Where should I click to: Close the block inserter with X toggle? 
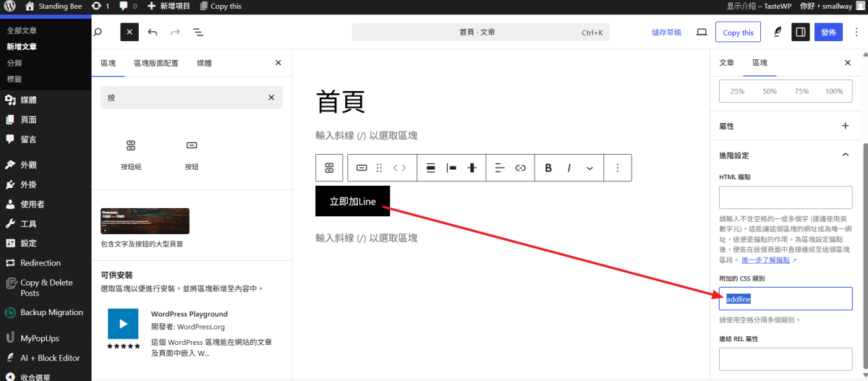(x=129, y=33)
